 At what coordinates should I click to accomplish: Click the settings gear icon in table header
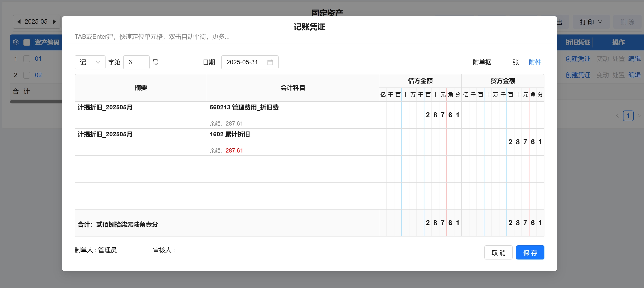pyautogui.click(x=15, y=42)
